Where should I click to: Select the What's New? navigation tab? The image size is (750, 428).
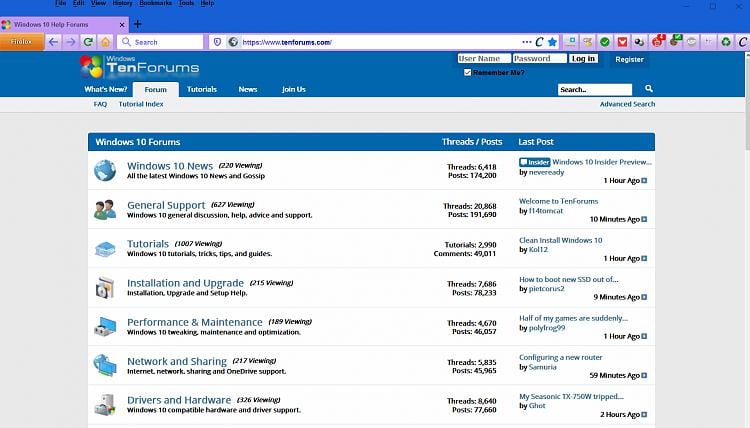point(106,89)
